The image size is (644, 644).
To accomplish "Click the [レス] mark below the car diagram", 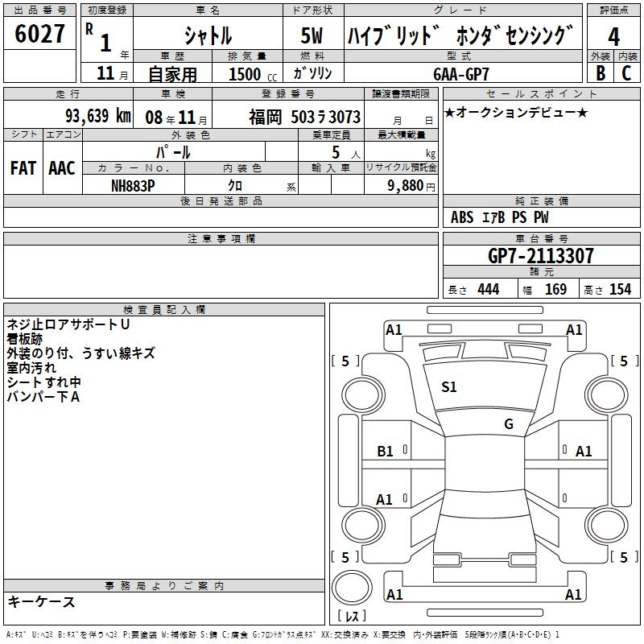I will (x=351, y=617).
